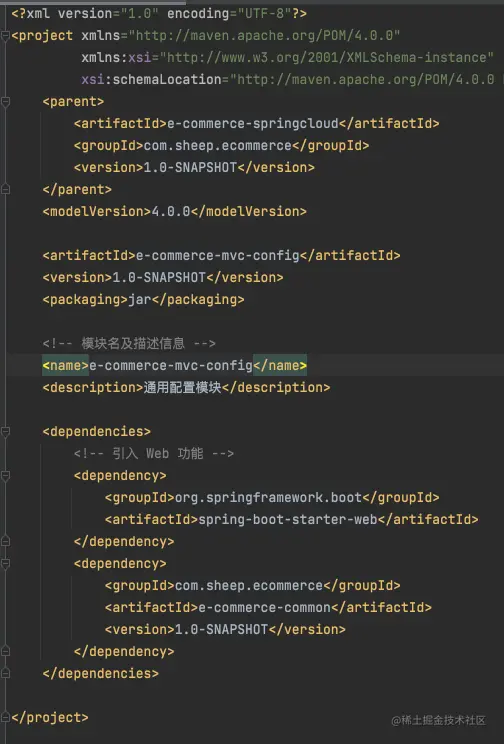Click the opening dependencies tag text

(x=97, y=431)
